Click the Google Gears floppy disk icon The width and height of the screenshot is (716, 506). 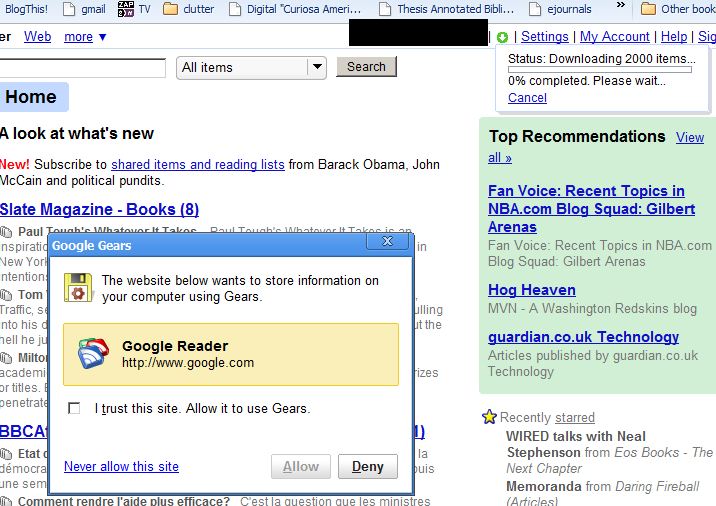pyautogui.click(x=78, y=287)
